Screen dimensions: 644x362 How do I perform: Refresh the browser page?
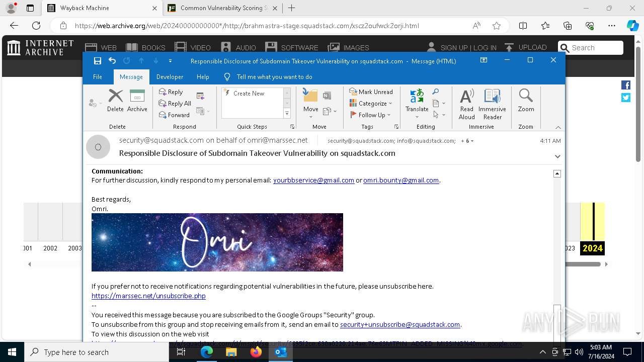coord(36,26)
